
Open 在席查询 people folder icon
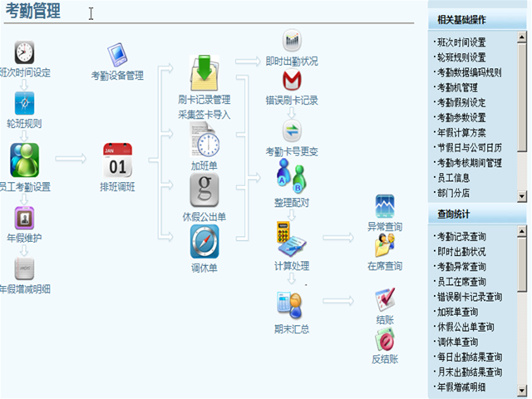385,245
